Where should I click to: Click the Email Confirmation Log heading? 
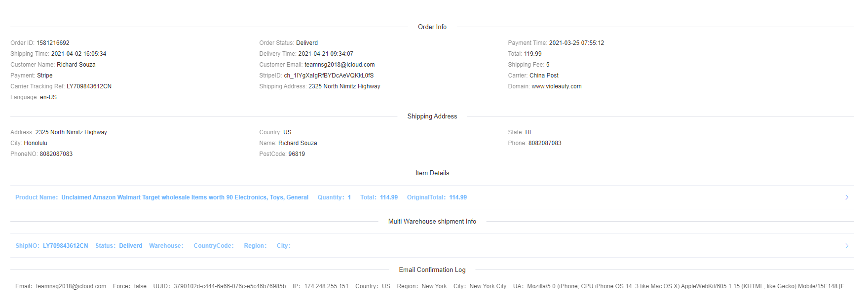coord(432,270)
